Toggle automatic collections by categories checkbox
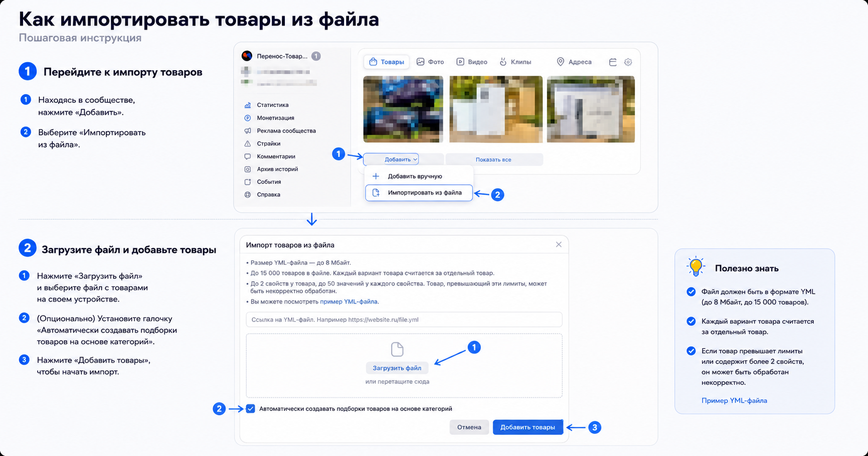The width and height of the screenshot is (868, 456). (251, 409)
